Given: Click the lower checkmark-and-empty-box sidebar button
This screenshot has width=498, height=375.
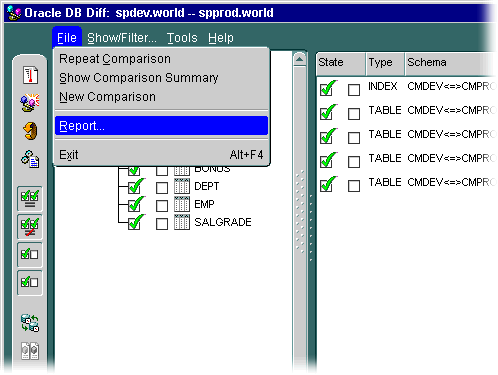Looking at the screenshot, I should tap(30, 283).
